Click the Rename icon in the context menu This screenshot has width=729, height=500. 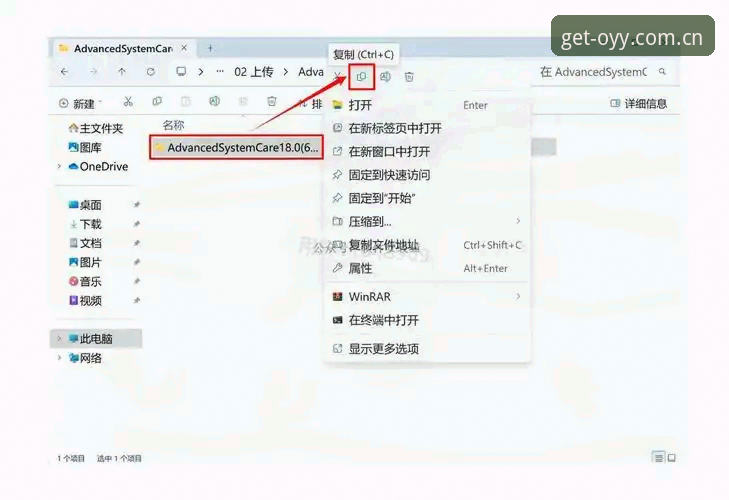(x=385, y=77)
